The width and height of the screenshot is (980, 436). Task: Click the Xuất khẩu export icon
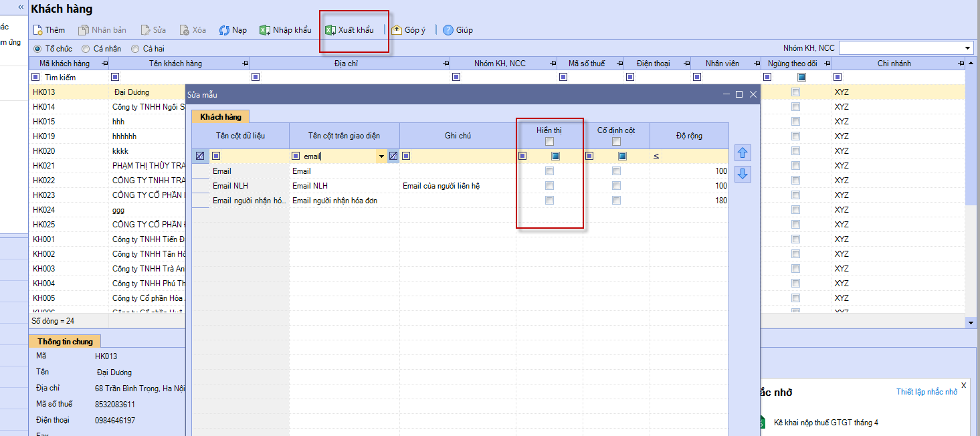[x=330, y=30]
